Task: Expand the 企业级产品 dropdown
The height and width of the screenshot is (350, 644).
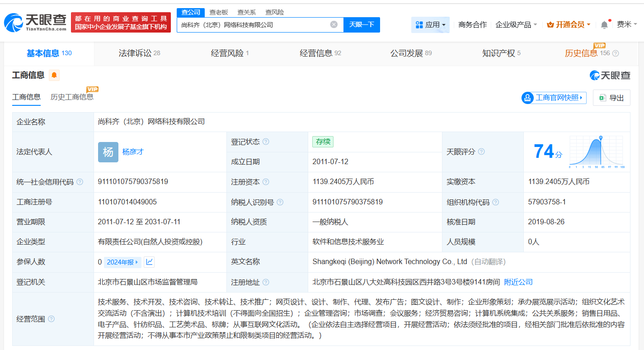Action: click(x=516, y=24)
